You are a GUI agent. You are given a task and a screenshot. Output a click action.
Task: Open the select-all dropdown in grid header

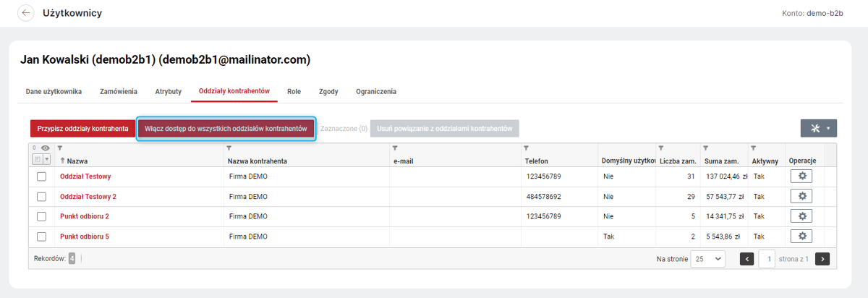[x=47, y=160]
